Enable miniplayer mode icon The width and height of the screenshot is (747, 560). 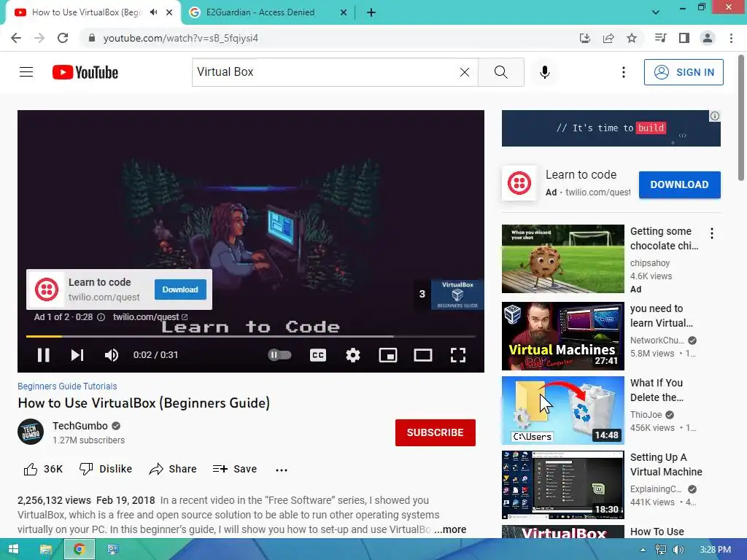(388, 355)
